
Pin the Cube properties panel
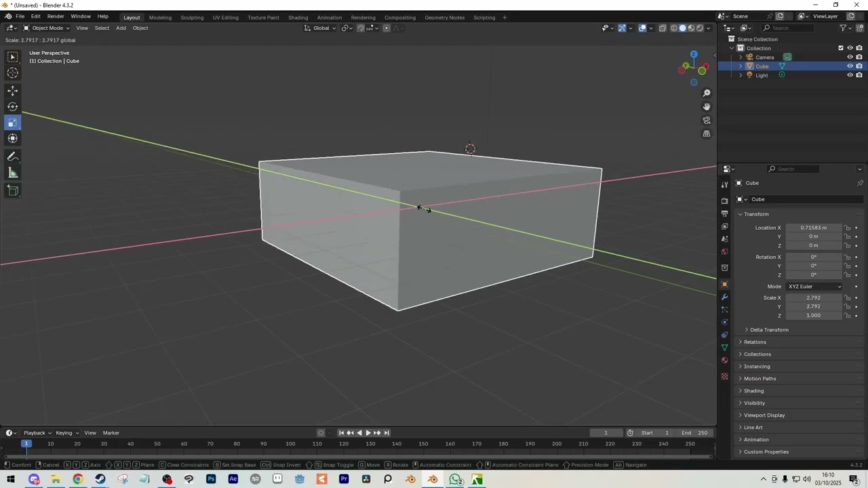pos(860,183)
